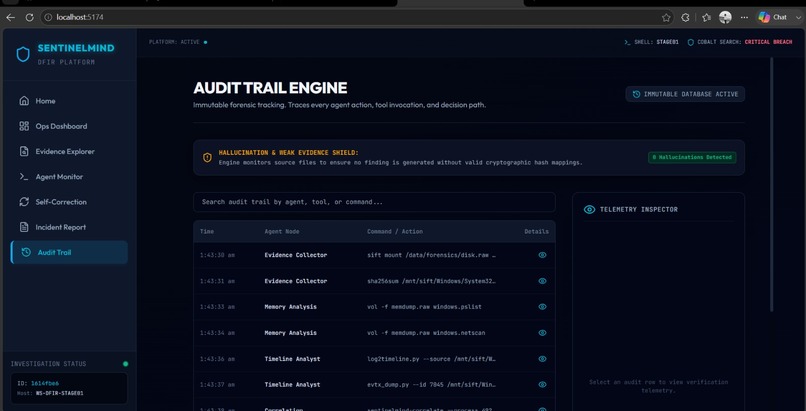The width and height of the screenshot is (806, 411).
Task: Go to Evidence Explorer
Action: (x=69, y=151)
